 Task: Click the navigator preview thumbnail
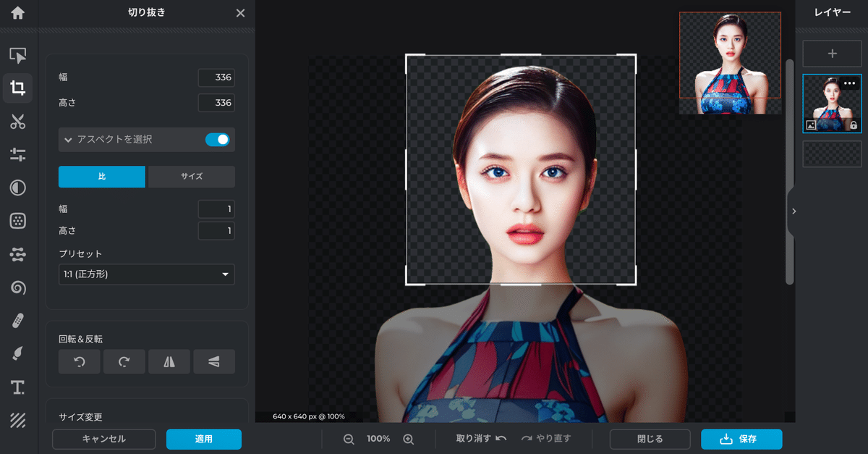731,63
